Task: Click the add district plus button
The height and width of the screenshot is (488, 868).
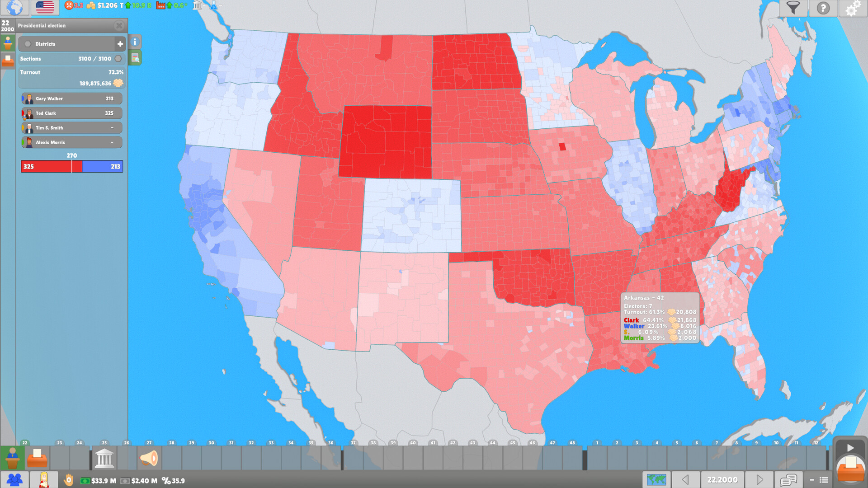Action: point(120,43)
